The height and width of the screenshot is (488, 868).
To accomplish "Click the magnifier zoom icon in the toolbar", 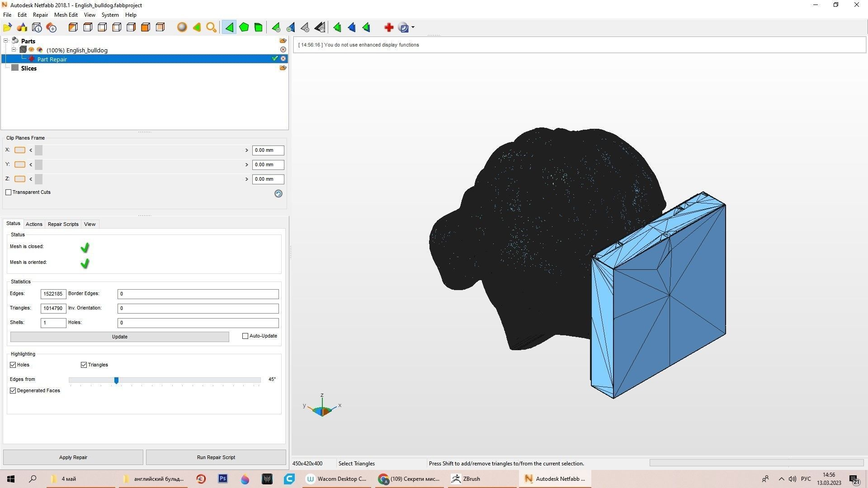I will (211, 28).
